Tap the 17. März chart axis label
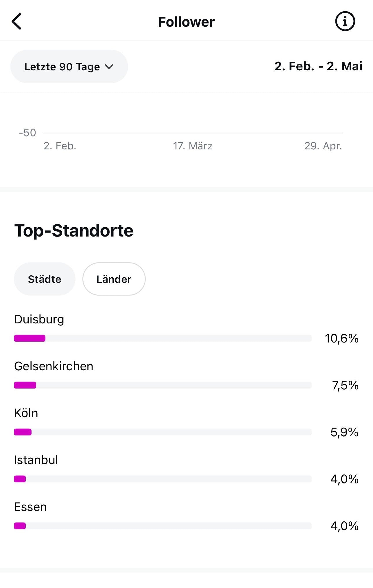Image resolution: width=373 pixels, height=588 pixels. tap(193, 146)
